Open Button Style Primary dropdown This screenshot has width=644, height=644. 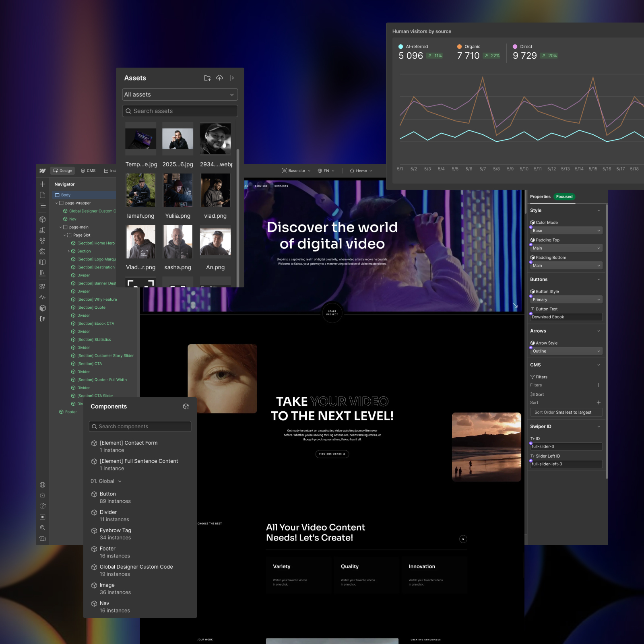[566, 300]
